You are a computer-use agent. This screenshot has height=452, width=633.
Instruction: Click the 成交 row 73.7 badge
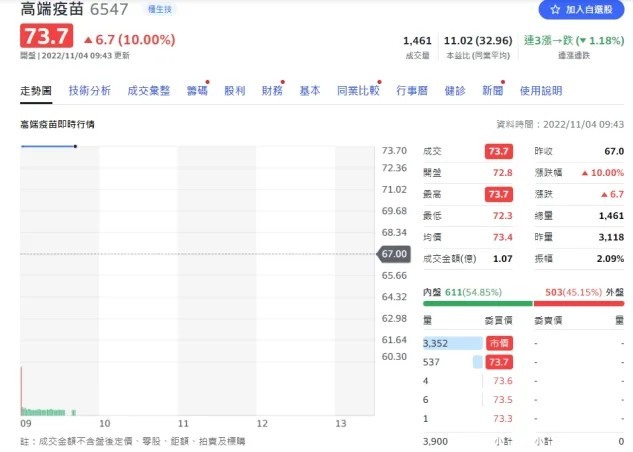(499, 151)
